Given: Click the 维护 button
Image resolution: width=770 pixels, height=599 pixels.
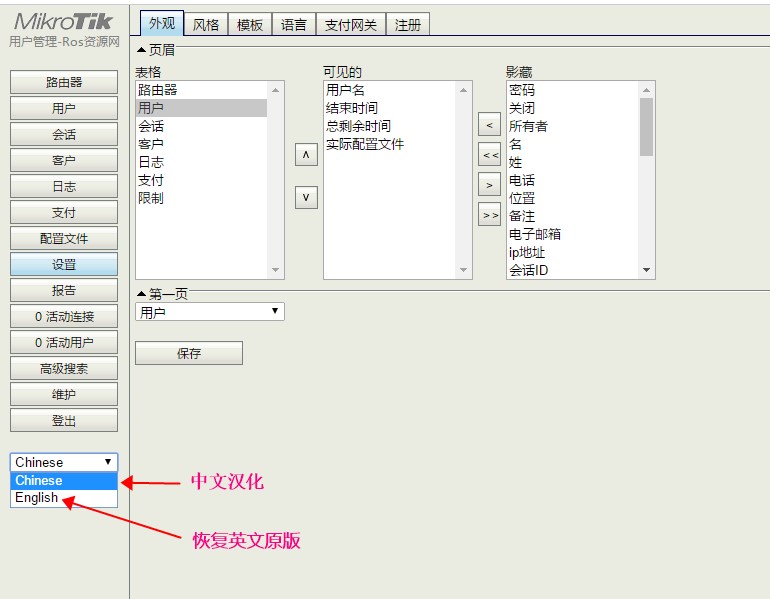Looking at the screenshot, I should (64, 394).
